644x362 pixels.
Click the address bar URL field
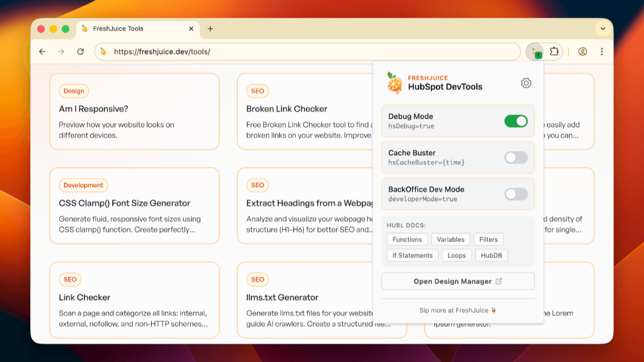[307, 51]
